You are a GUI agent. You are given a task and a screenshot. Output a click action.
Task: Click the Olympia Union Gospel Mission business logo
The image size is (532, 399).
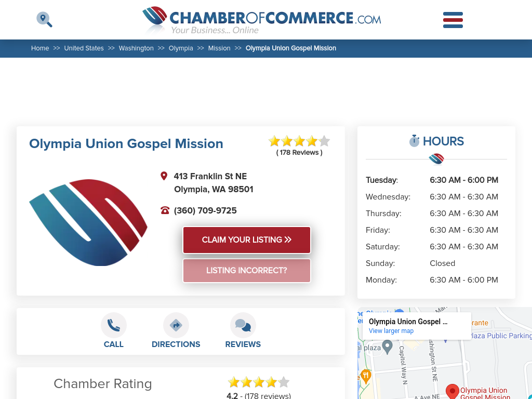(x=88, y=222)
